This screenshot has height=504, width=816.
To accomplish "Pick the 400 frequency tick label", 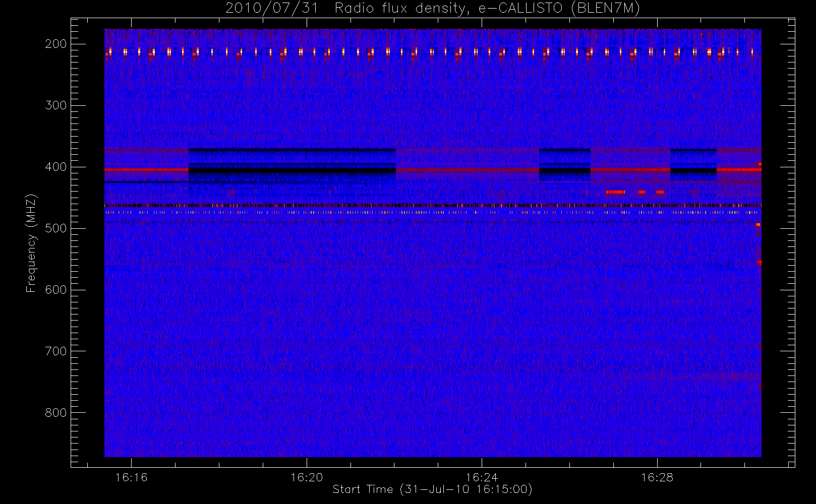I will (x=56, y=167).
